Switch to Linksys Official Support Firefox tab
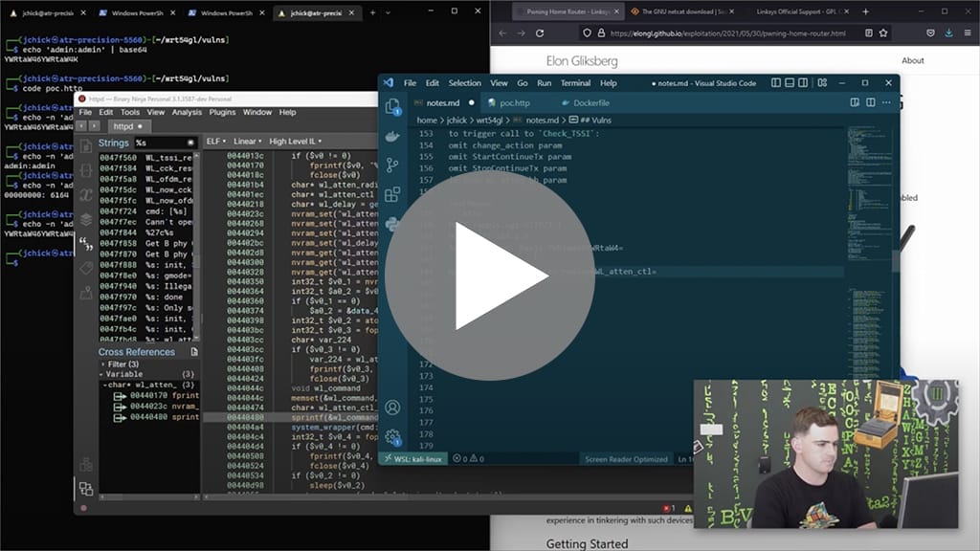 click(796, 11)
